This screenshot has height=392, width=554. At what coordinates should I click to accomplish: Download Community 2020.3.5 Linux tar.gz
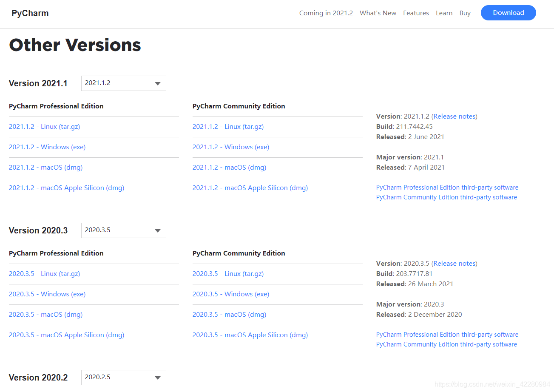click(x=228, y=274)
